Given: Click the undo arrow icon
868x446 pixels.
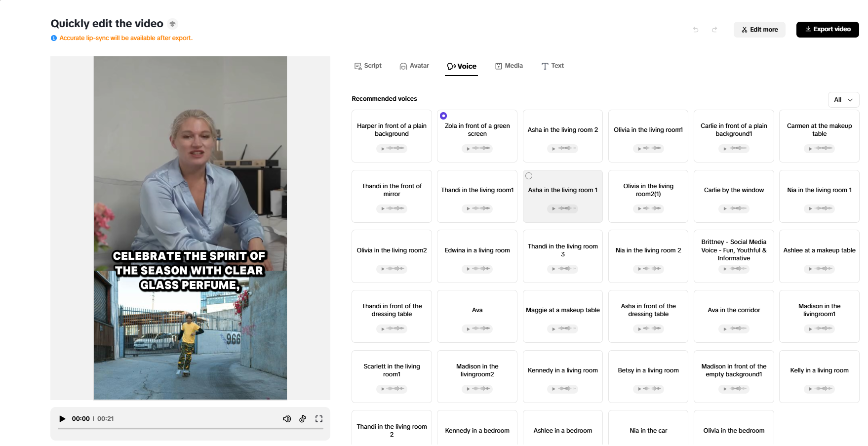Looking at the screenshot, I should tap(696, 30).
